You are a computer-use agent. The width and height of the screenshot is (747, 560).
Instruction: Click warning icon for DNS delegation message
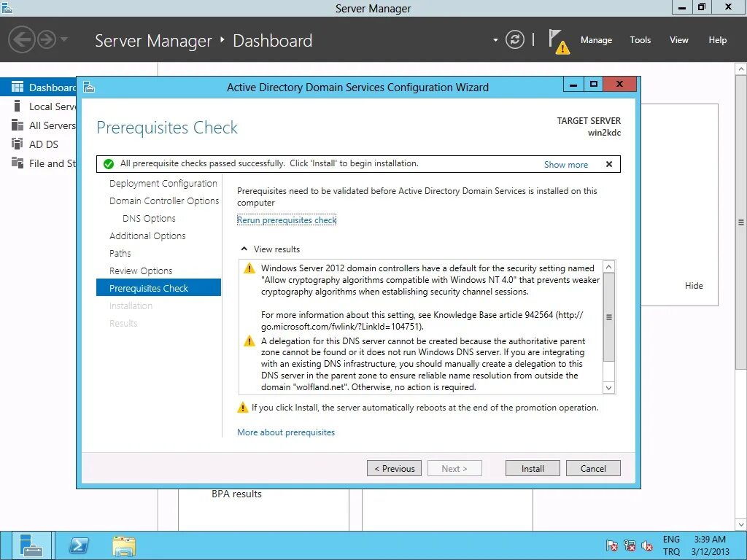click(249, 341)
